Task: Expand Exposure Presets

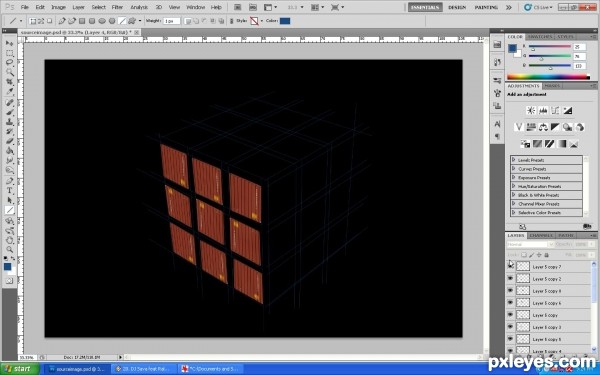Action: (x=514, y=178)
